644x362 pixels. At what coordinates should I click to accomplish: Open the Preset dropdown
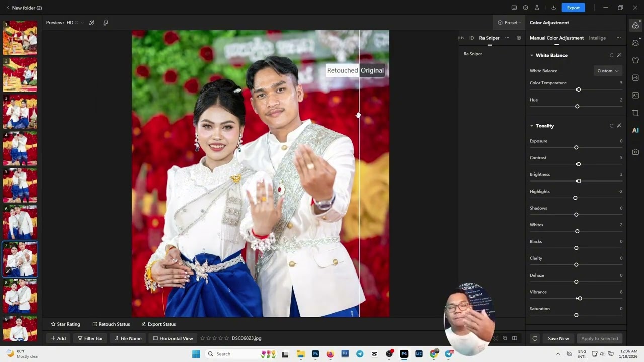[x=509, y=23]
